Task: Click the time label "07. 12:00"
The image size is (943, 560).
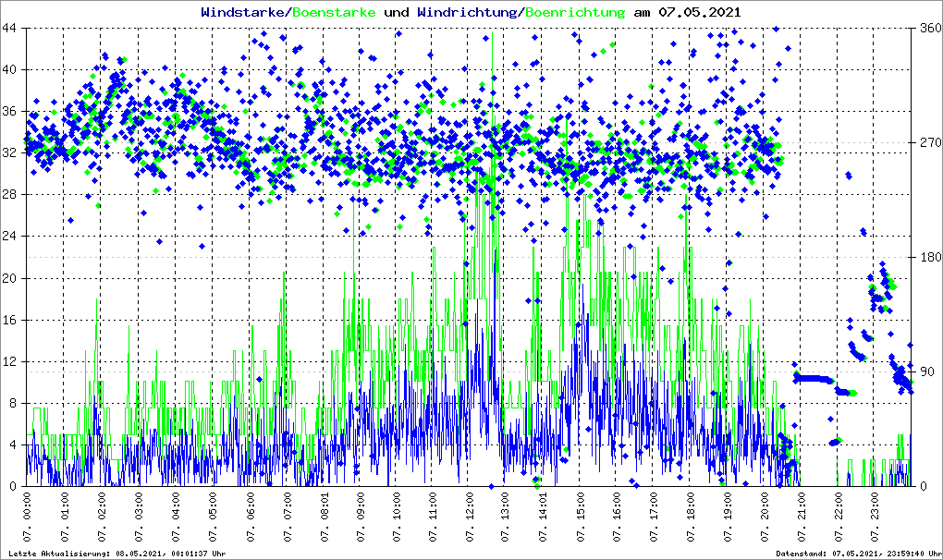Action: (x=469, y=517)
